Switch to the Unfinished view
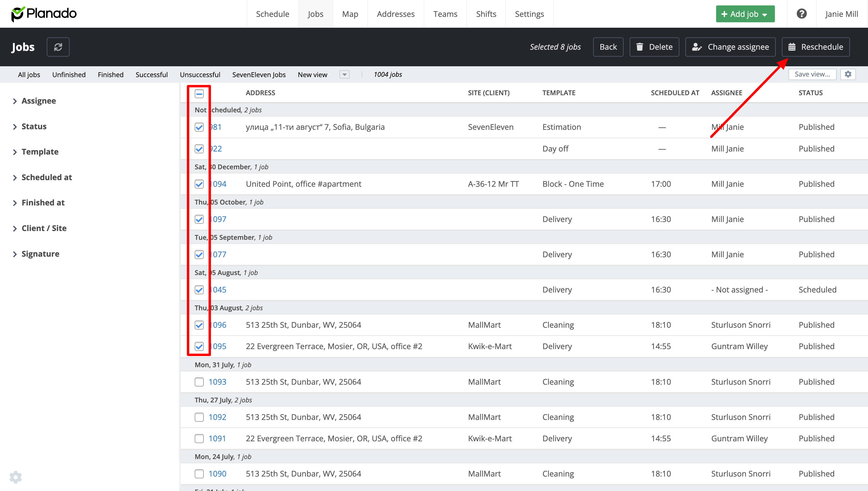 pos(69,74)
